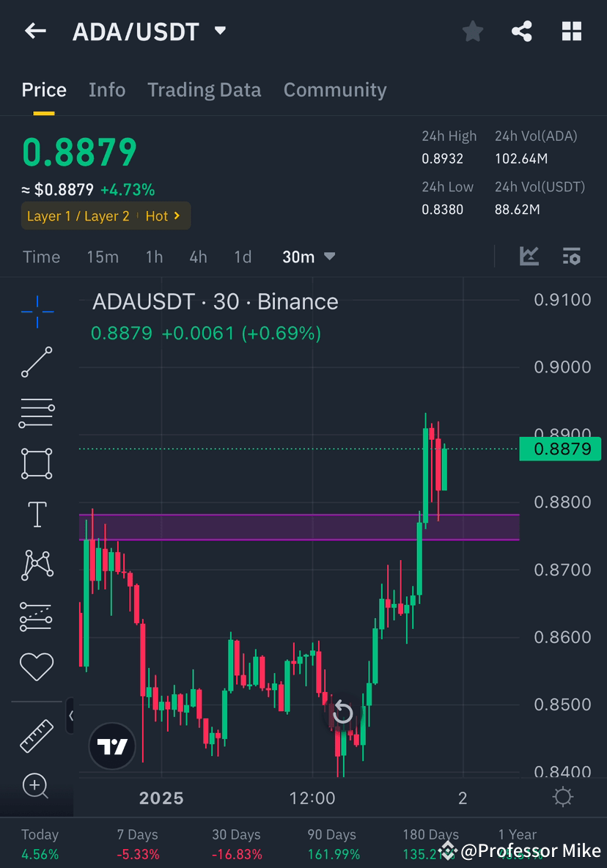Open the ADA/USDT pair selector dropdown

(219, 31)
